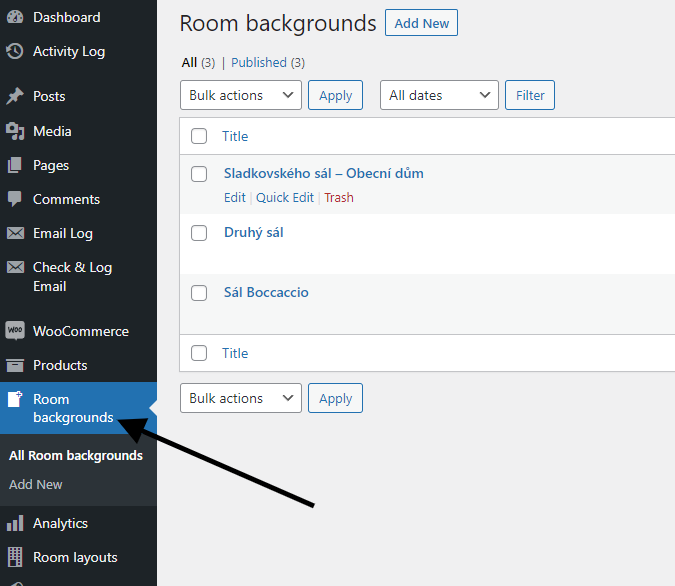Click the Email Log envelope icon

(15, 233)
